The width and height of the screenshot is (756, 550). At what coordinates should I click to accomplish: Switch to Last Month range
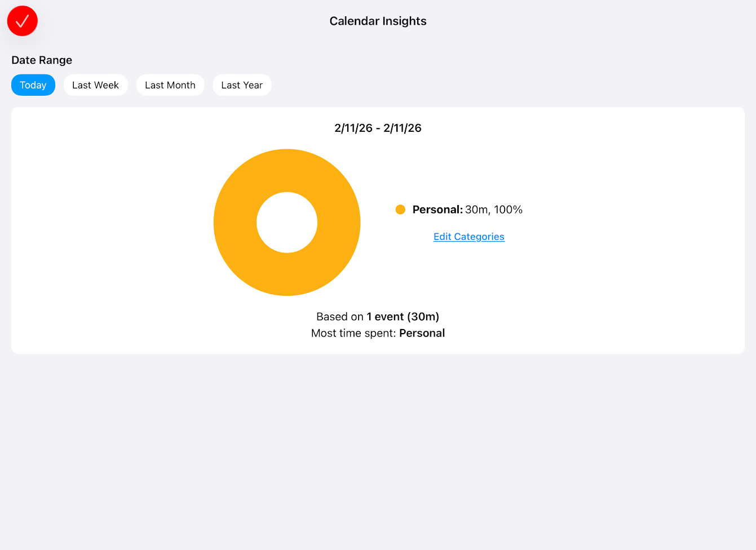tap(170, 85)
